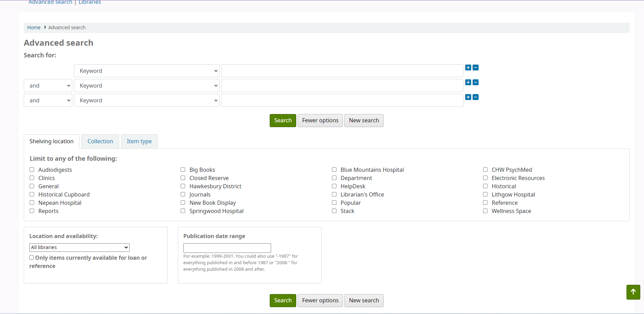Open the first Keyword index dropdown
Screen dimensions: 644x314
click(147, 71)
